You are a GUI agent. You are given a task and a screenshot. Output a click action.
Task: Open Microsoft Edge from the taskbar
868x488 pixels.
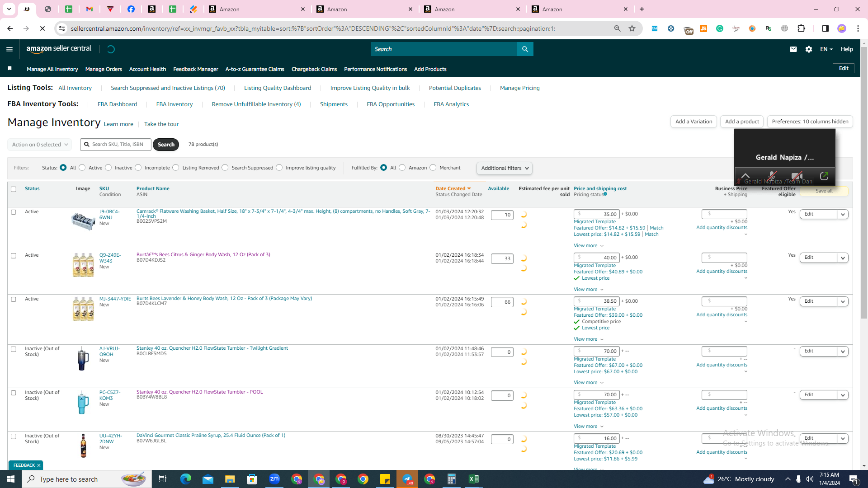[186, 479]
